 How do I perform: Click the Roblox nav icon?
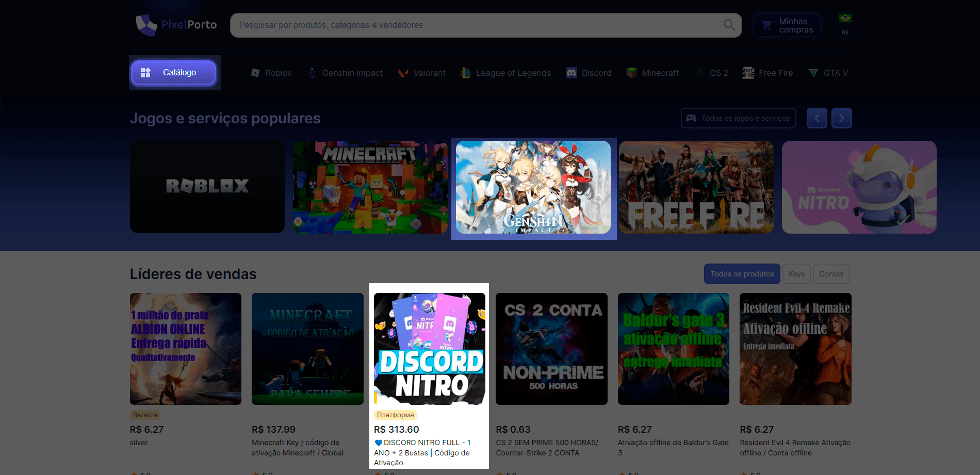coord(255,73)
